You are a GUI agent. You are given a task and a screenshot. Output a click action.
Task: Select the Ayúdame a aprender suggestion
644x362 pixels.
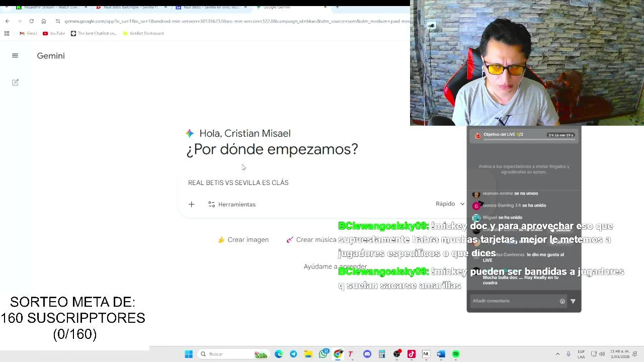tap(335, 266)
